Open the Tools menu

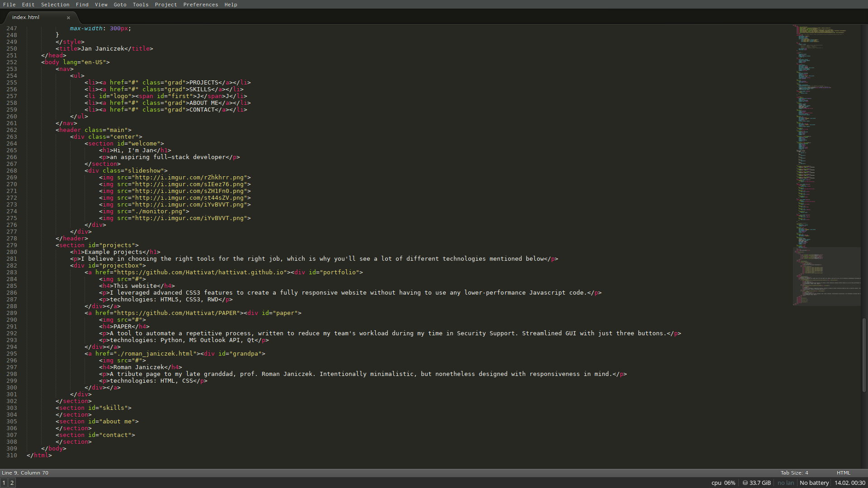pyautogui.click(x=140, y=5)
